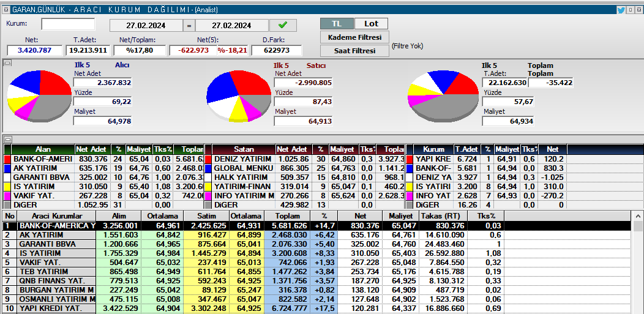Click yellow swatch next to YATIRIM-FINAN
644x314 pixels.
(x=208, y=187)
